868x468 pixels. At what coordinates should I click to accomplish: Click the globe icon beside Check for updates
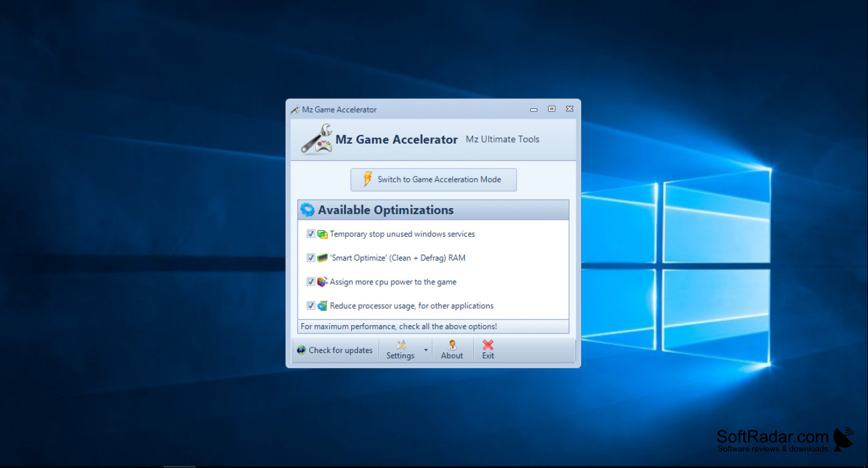pos(301,350)
